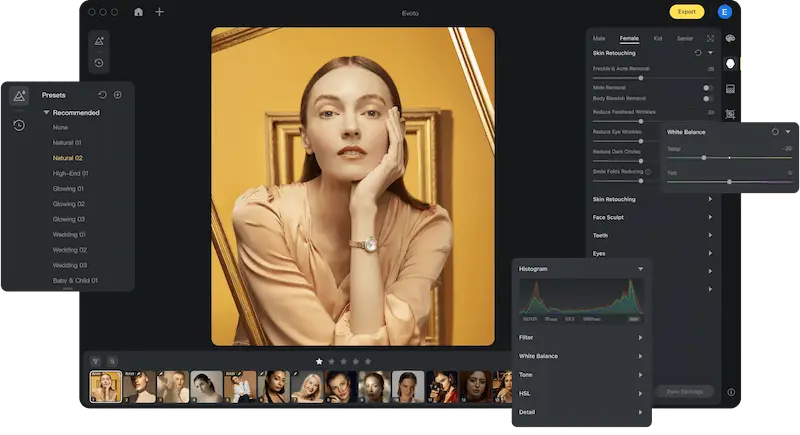
Task: Add a new preset with plus icon
Action: [118, 95]
